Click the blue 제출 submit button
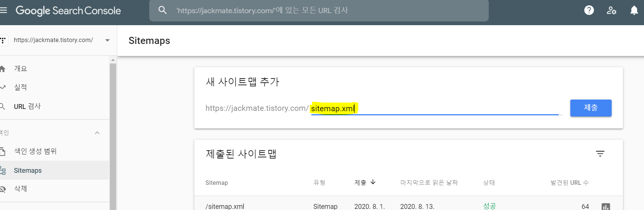The width and height of the screenshot is (644, 210). pyautogui.click(x=591, y=108)
